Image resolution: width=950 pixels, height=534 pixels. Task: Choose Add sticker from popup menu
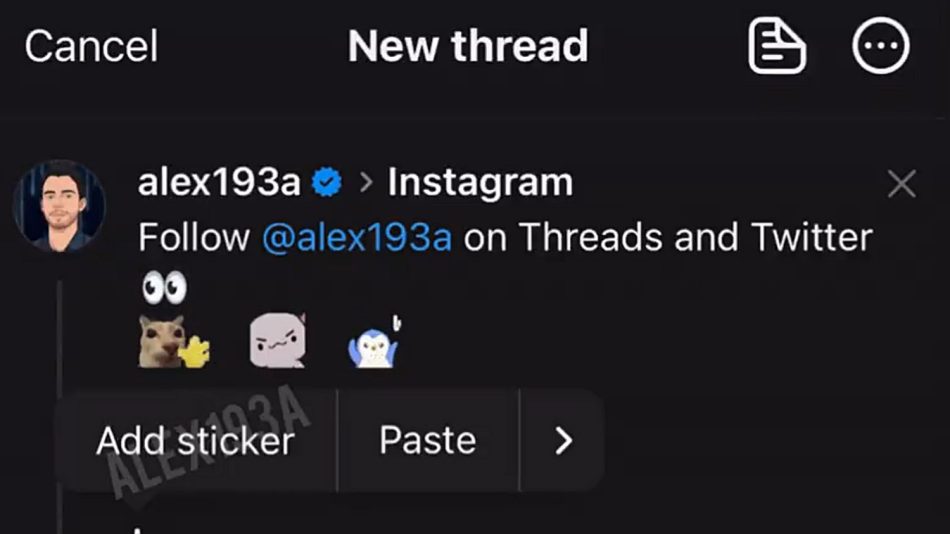coord(196,441)
